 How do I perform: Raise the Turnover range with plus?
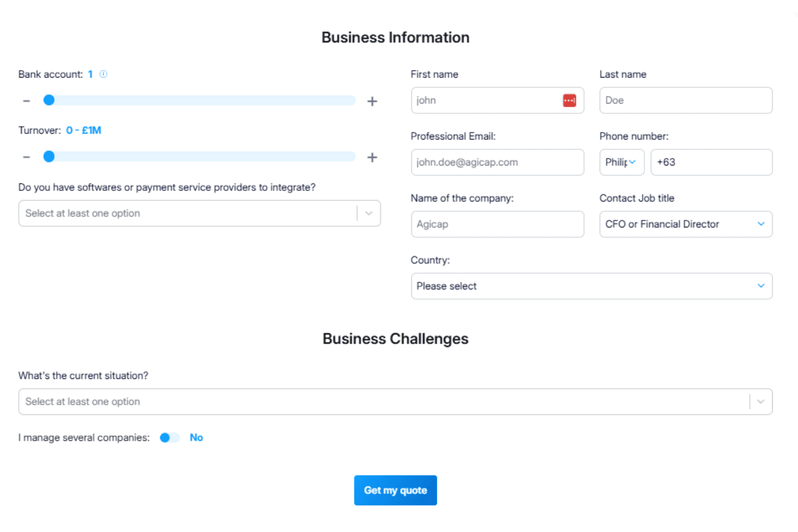(372, 157)
